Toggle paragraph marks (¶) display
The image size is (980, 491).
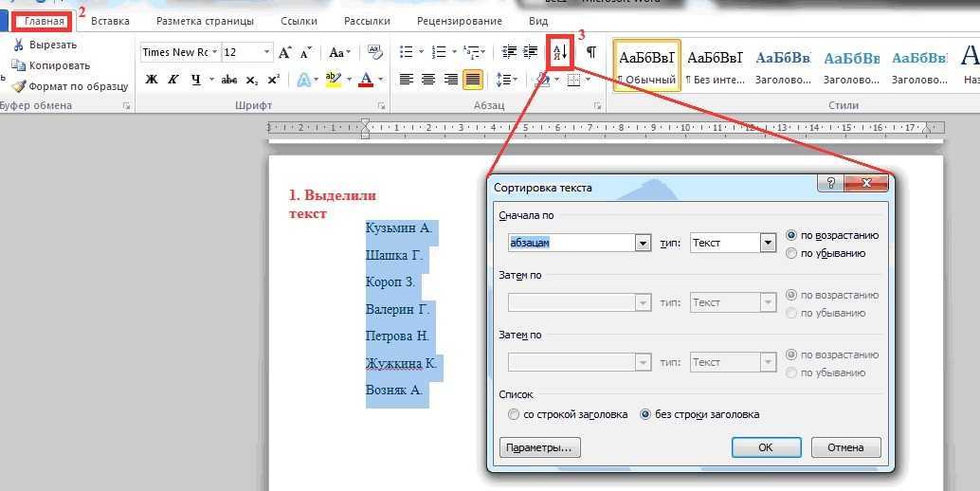pyautogui.click(x=590, y=52)
